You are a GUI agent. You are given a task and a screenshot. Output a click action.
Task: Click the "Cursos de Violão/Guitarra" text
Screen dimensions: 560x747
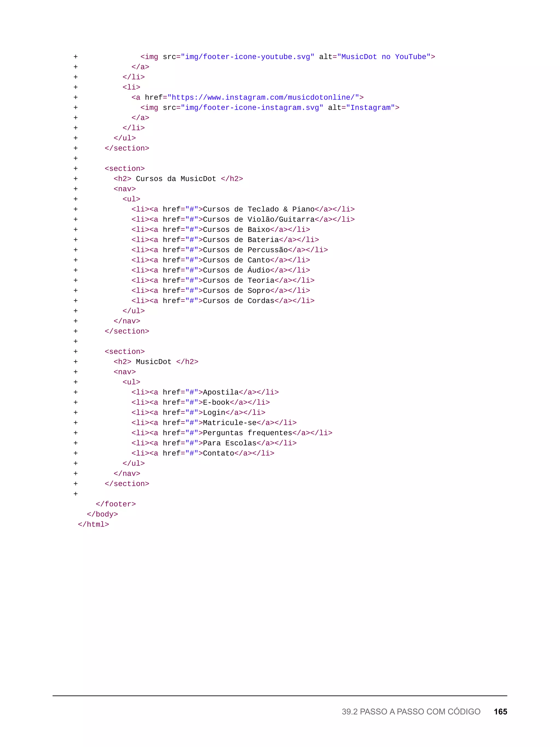[x=259, y=219]
